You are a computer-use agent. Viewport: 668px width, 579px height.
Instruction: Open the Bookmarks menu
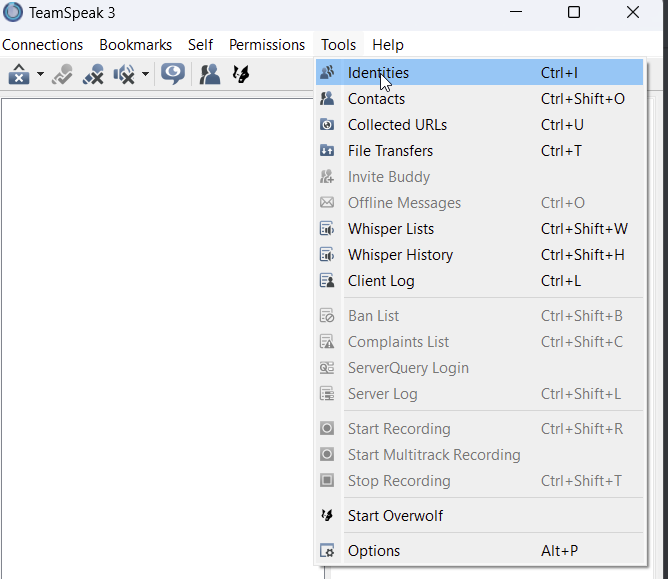pyautogui.click(x=135, y=45)
